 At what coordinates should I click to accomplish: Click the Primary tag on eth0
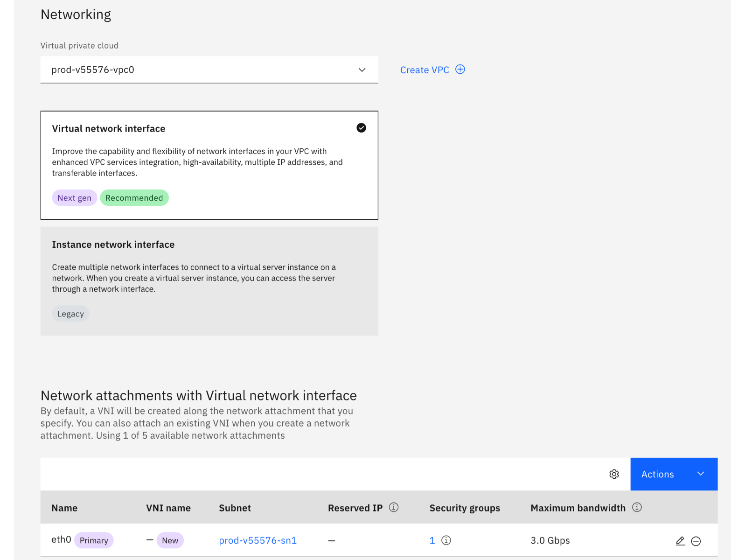[x=94, y=540]
